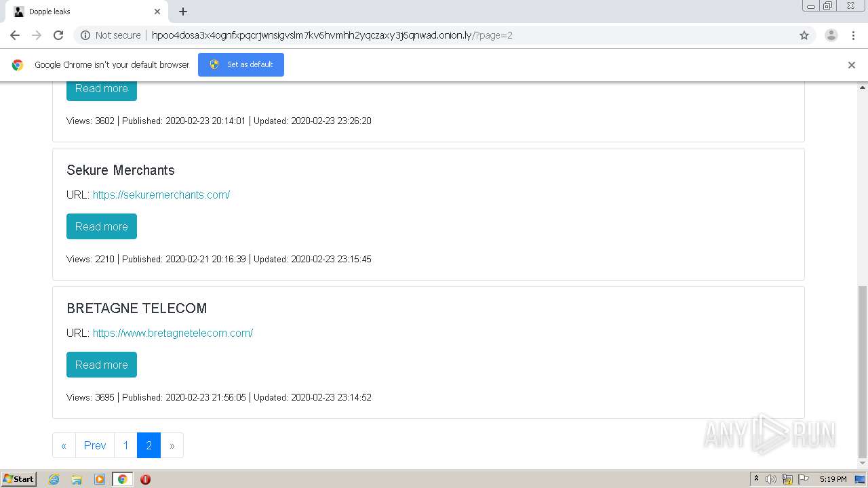868x488 pixels.
Task: Open the Chrome three-dot menu
Action: 853,35
